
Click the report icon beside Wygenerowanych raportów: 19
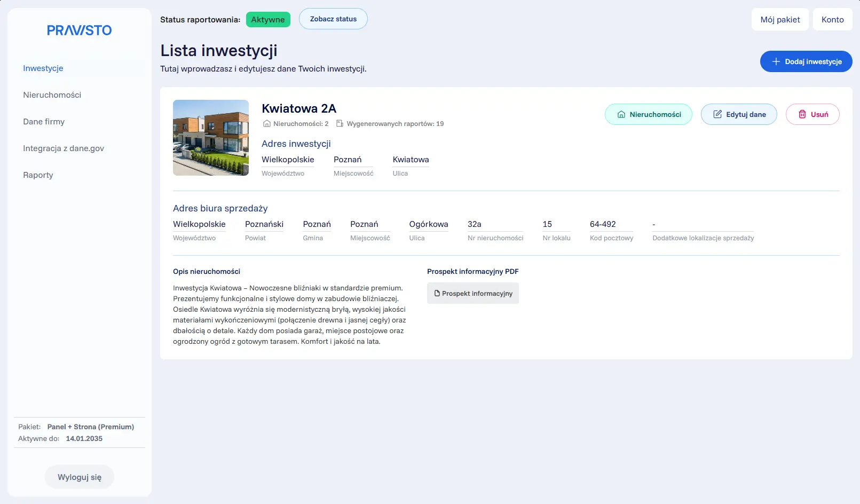point(340,123)
